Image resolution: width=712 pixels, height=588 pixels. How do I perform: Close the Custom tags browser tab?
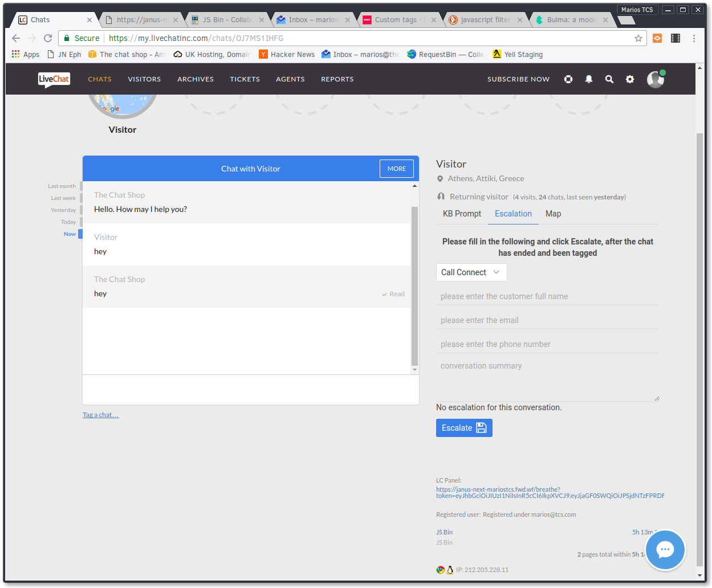[x=434, y=20]
